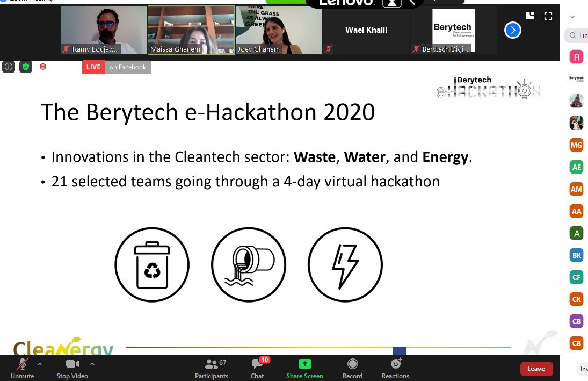
Task: Select participant avatar MG
Action: coord(576,145)
